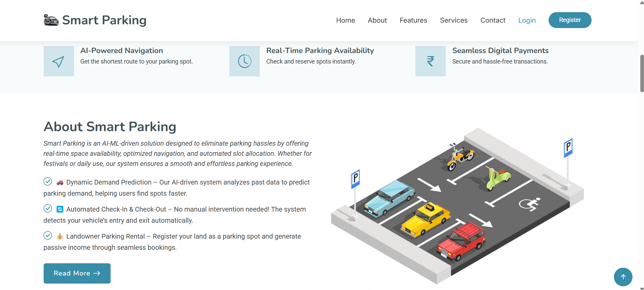
Task: Go to the About nav section
Action: coord(377,20)
